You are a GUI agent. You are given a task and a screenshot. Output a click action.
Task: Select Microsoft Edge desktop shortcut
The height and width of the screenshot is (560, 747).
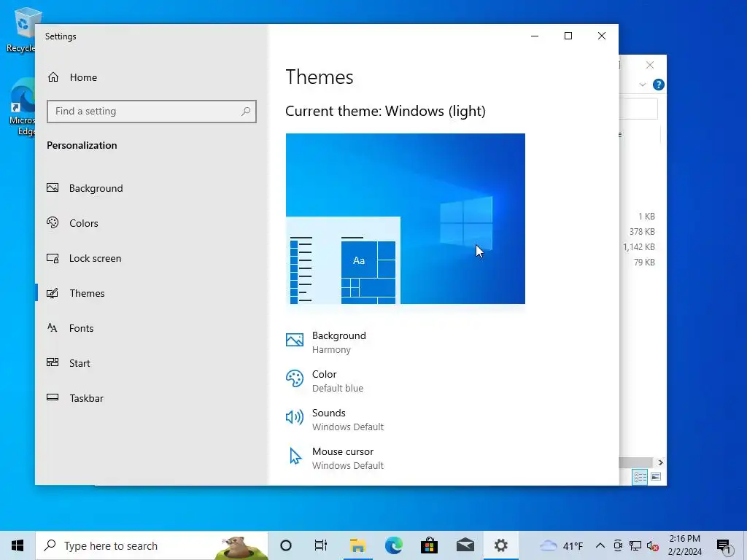[x=23, y=107]
